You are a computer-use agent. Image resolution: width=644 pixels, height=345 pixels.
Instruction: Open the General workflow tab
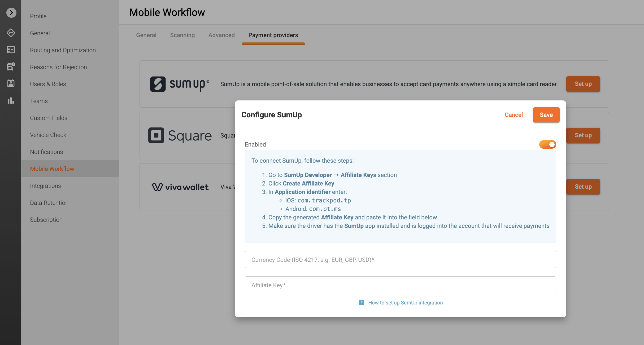(146, 35)
